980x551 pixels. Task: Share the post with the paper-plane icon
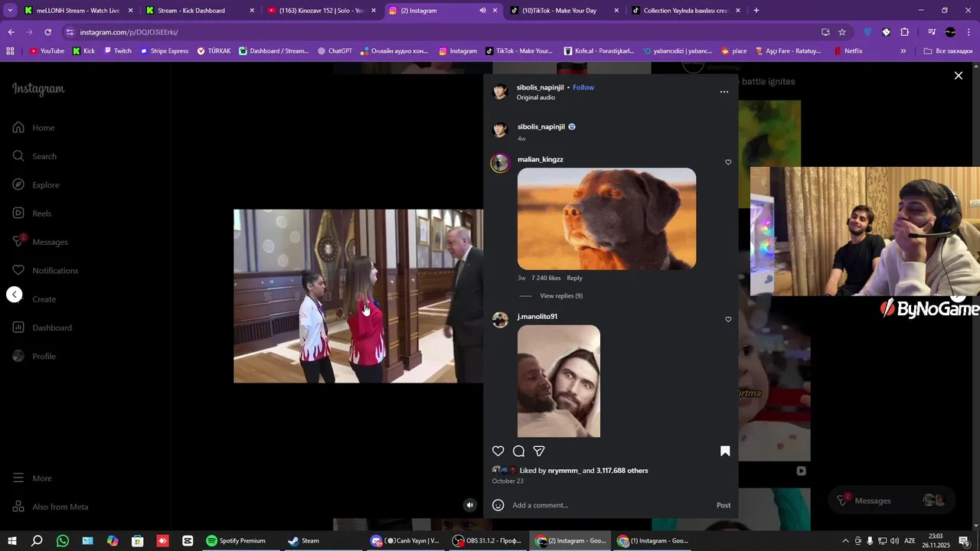(539, 452)
